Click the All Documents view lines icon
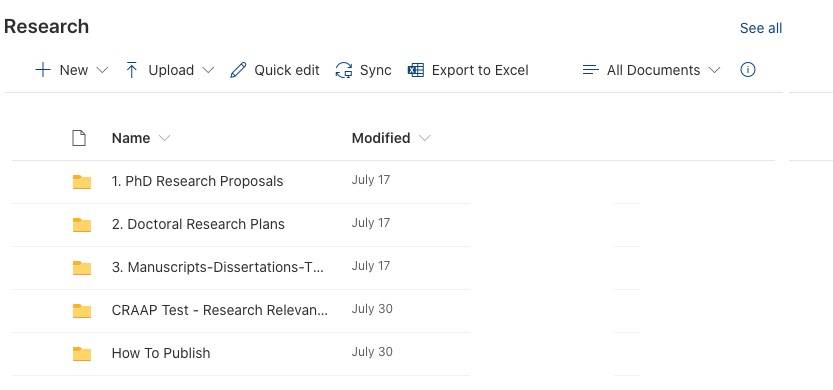Screen dimensions: 833x390 point(591,70)
